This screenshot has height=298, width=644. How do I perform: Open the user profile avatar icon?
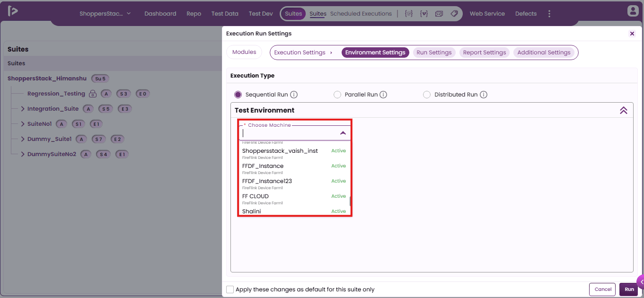(632, 11)
